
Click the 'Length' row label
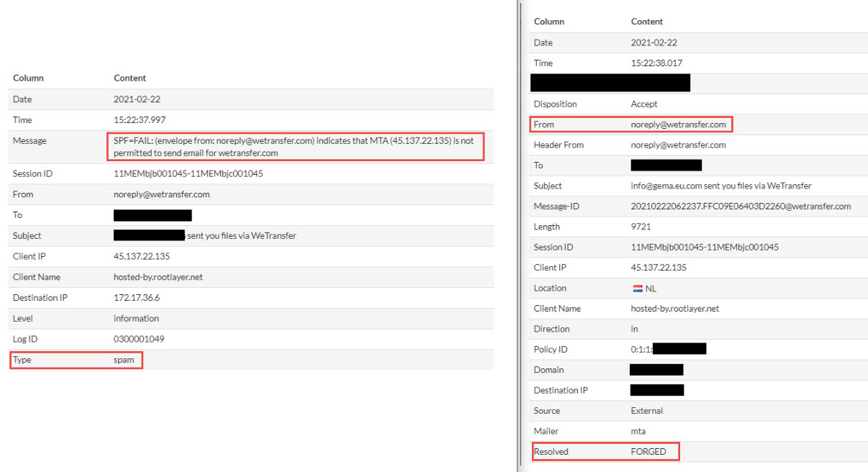coord(547,227)
